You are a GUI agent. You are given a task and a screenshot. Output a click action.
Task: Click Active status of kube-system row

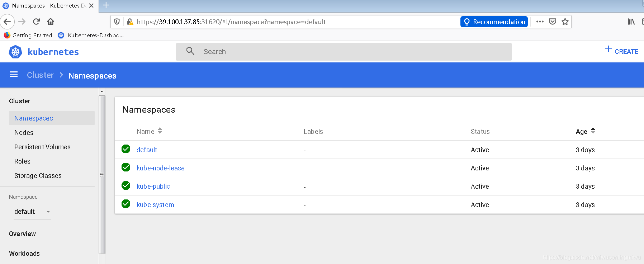pos(480,205)
